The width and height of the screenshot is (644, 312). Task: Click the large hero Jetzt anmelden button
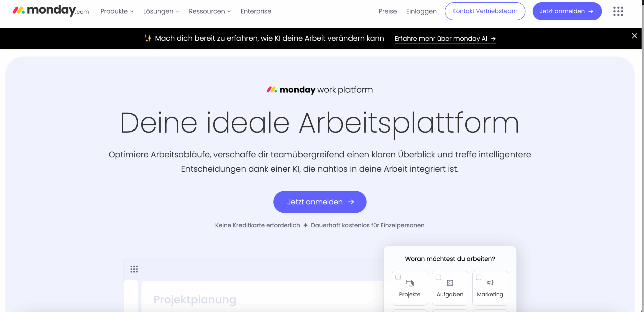click(x=320, y=202)
